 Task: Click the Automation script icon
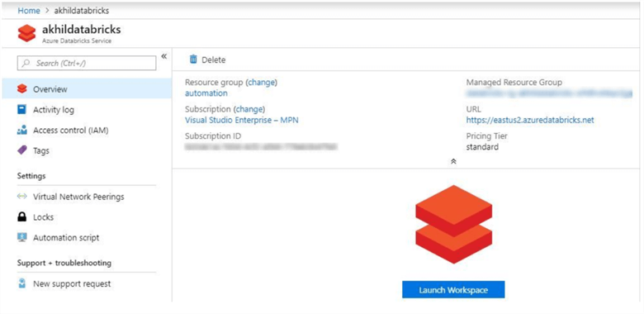[22, 237]
